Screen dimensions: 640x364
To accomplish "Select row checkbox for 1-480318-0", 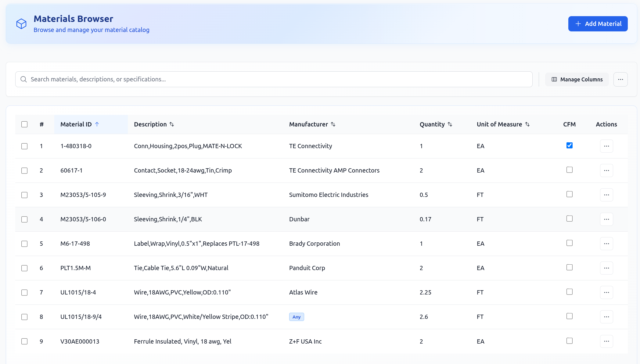I will point(24,146).
